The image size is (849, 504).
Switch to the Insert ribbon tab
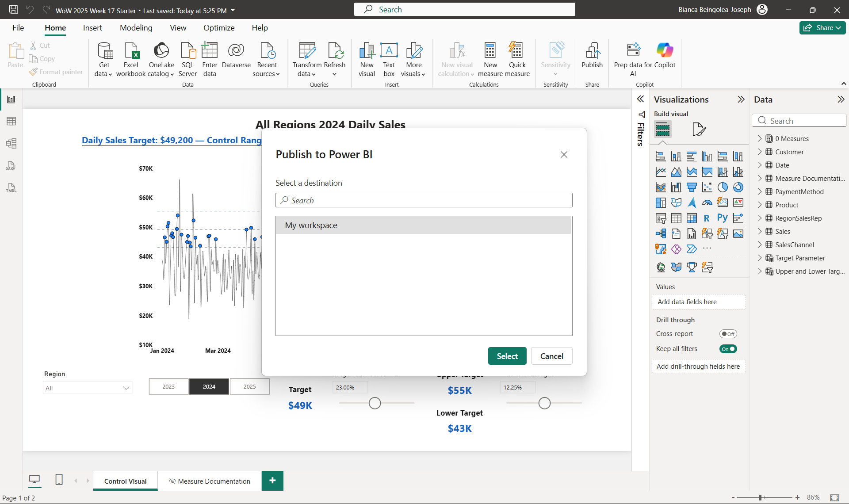pyautogui.click(x=92, y=28)
